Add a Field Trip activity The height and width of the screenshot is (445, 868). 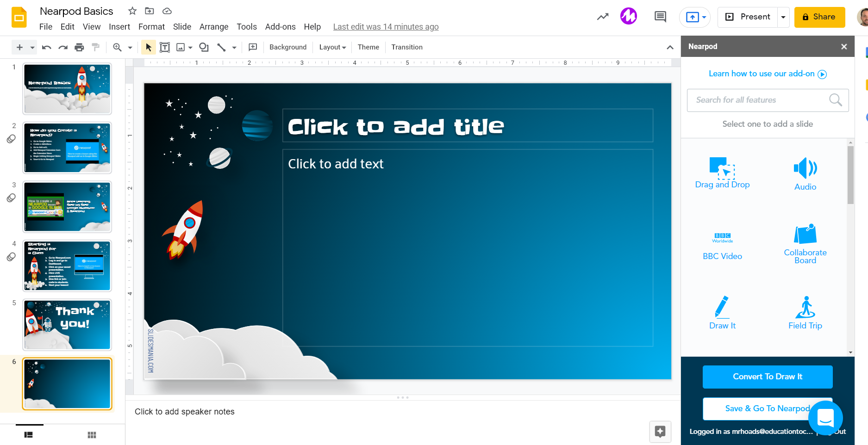[x=806, y=313]
